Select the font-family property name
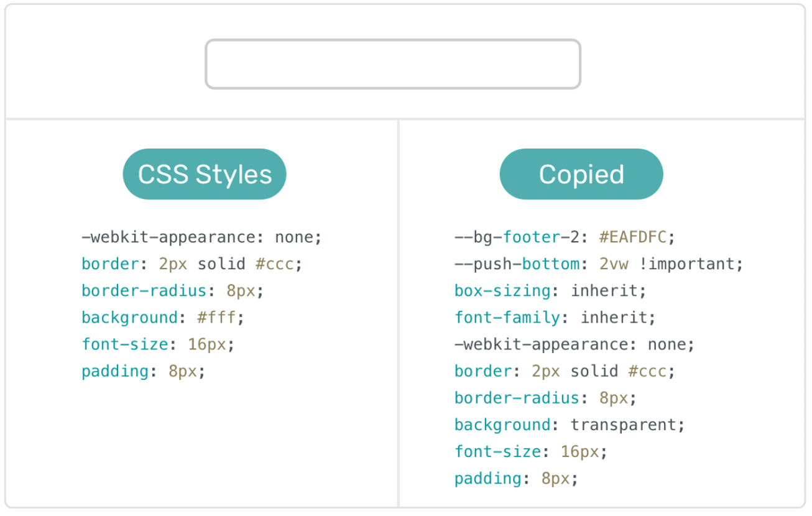 coord(507,318)
